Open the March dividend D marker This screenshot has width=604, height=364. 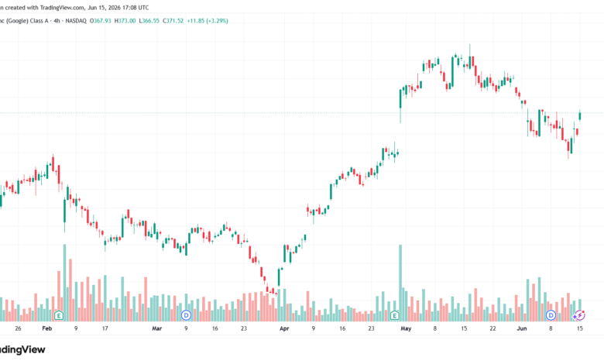pyautogui.click(x=186, y=315)
